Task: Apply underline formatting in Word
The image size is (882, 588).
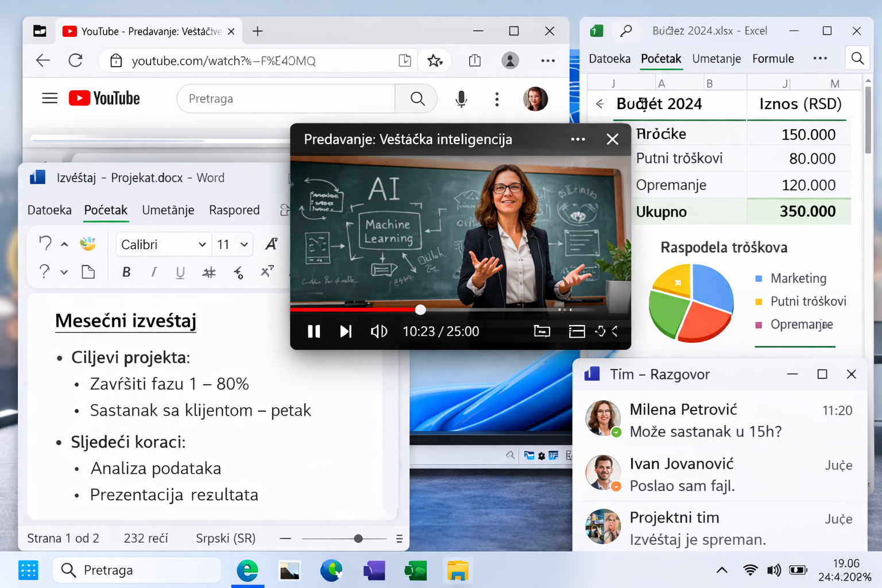Action: click(x=180, y=272)
